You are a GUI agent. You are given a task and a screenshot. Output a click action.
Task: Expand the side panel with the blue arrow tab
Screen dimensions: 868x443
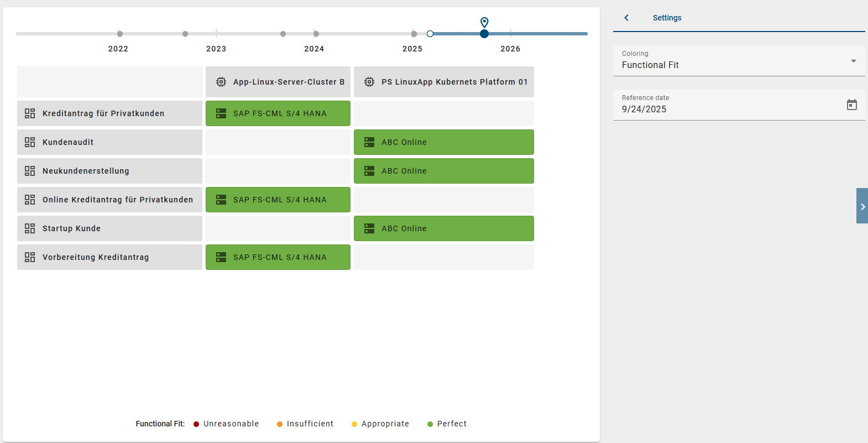(862, 206)
